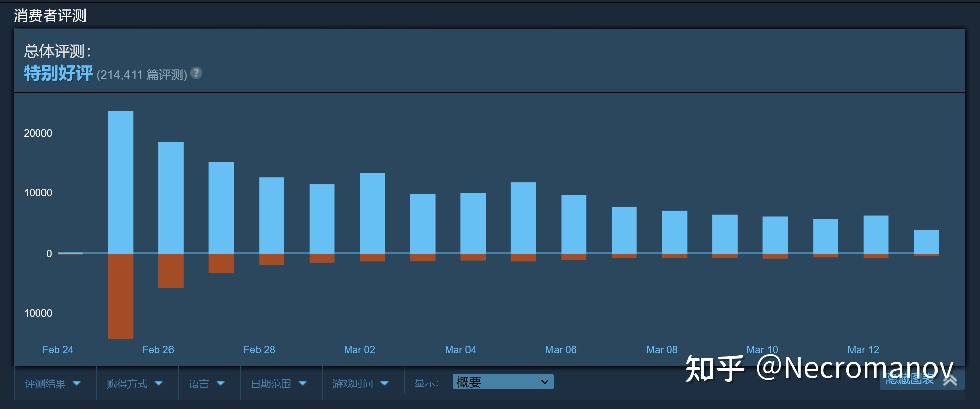The image size is (980, 409).
Task: Click the 0 y-axis label
Action: (x=49, y=254)
